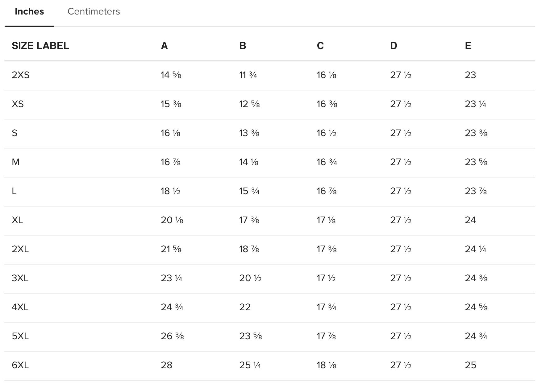Click the M size row label
Viewport: 542px width, 392px height.
pyautogui.click(x=16, y=162)
